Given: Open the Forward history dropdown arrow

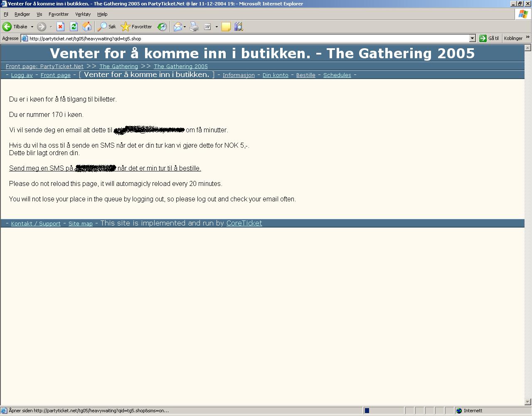Looking at the screenshot, I should (x=51, y=27).
